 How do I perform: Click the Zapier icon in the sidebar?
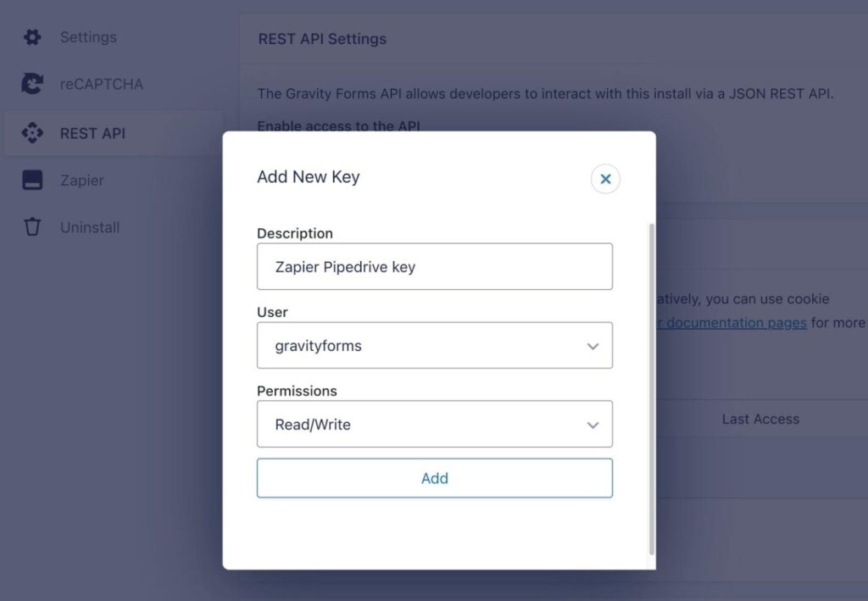[31, 180]
